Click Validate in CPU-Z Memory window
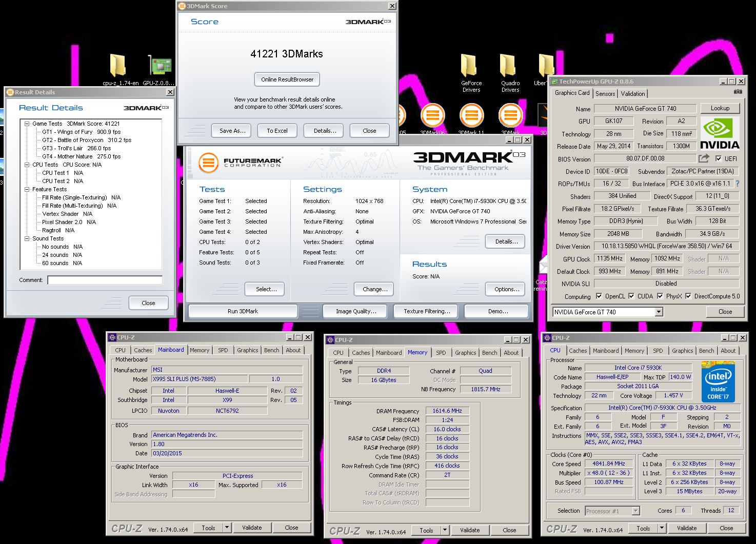This screenshot has width=756, height=544. [x=470, y=530]
